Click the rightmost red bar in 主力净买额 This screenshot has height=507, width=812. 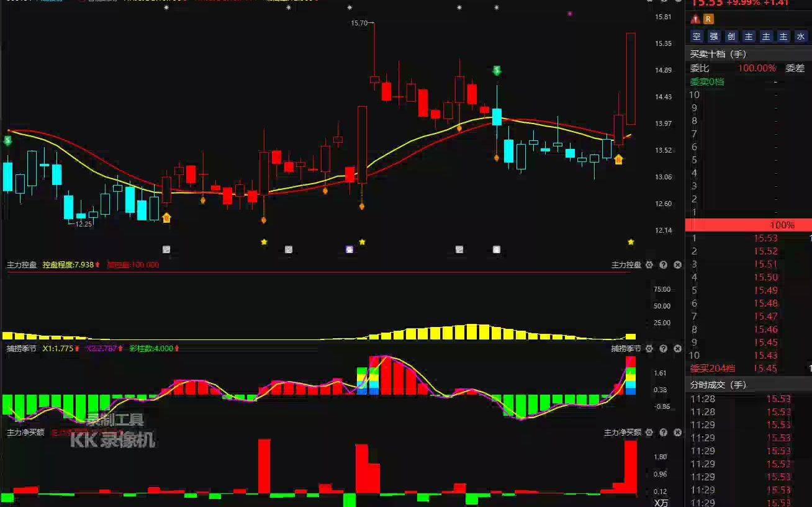tap(631, 467)
